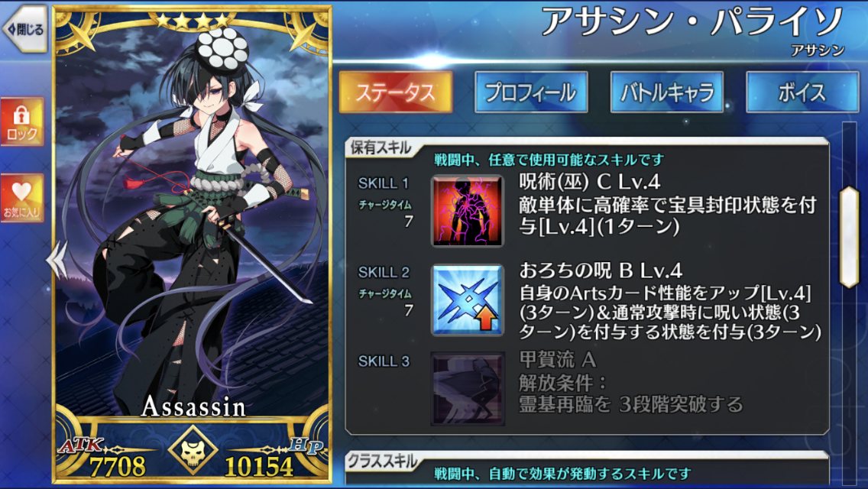868x489 pixels.
Task: Close the servant detail with 閉じる
Action: point(25,29)
